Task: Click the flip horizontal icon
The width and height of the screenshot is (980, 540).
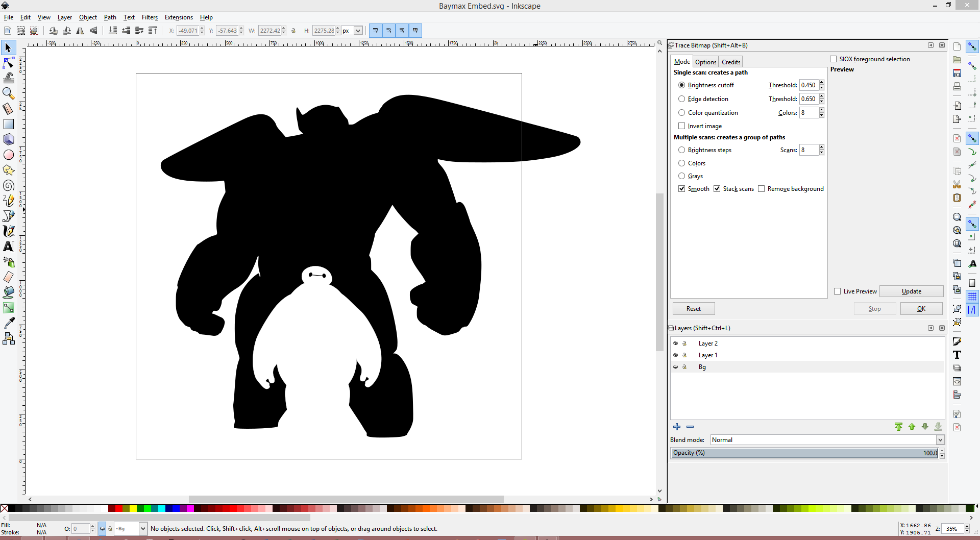Action: (x=80, y=31)
